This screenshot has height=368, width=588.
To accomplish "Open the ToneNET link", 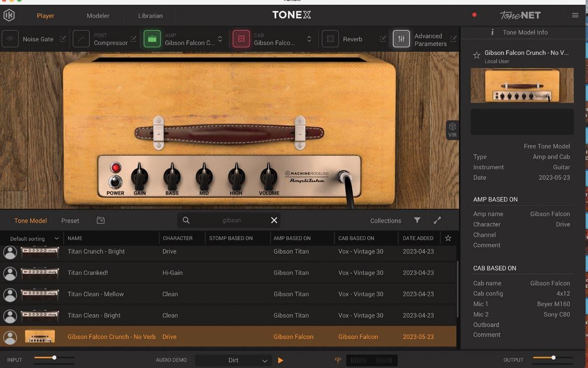I will click(x=520, y=15).
